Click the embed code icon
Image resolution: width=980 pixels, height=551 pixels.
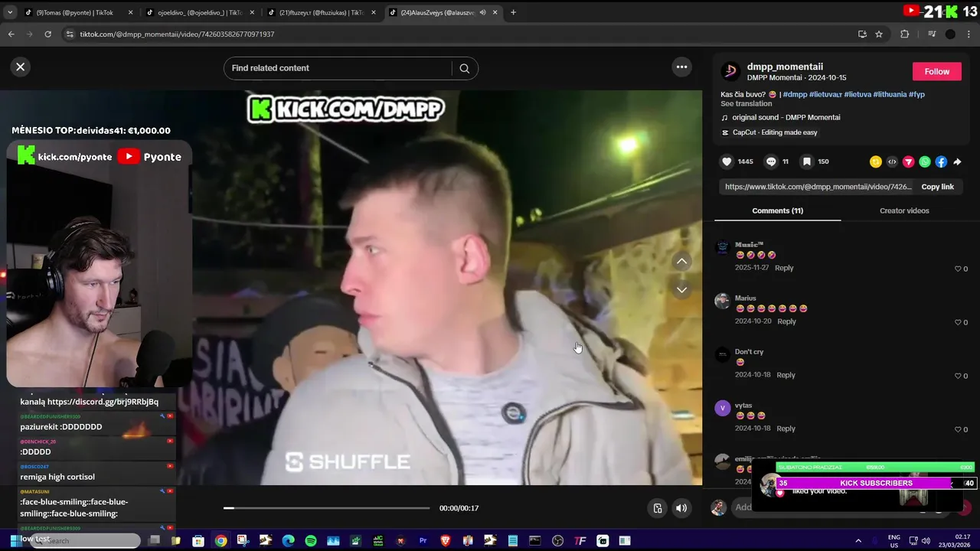(892, 161)
